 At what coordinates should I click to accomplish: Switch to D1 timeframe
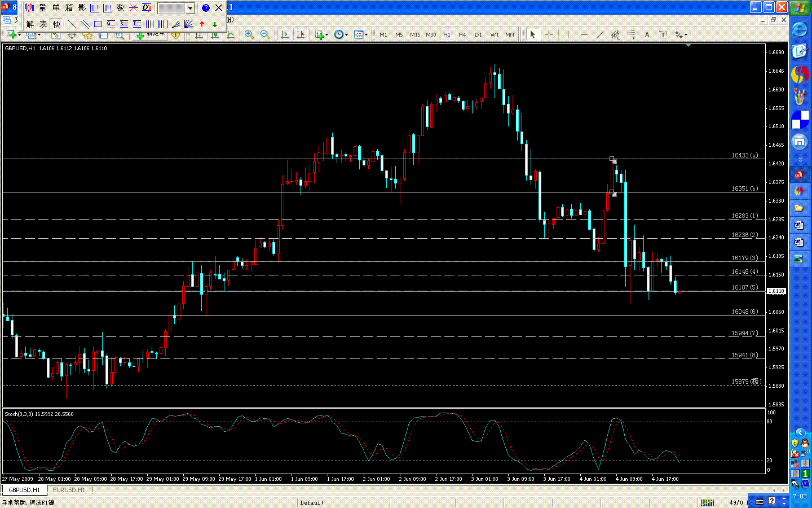(x=478, y=34)
